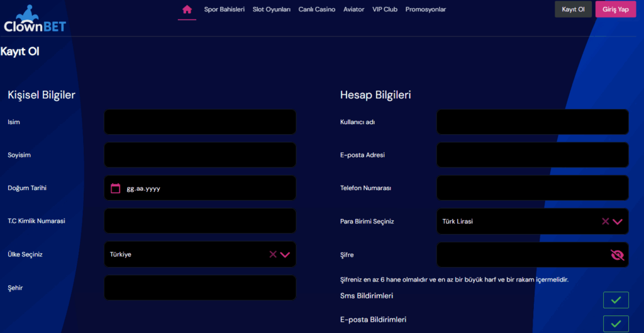
Task: Open Spor Bahisleri menu item
Action: [x=225, y=9]
